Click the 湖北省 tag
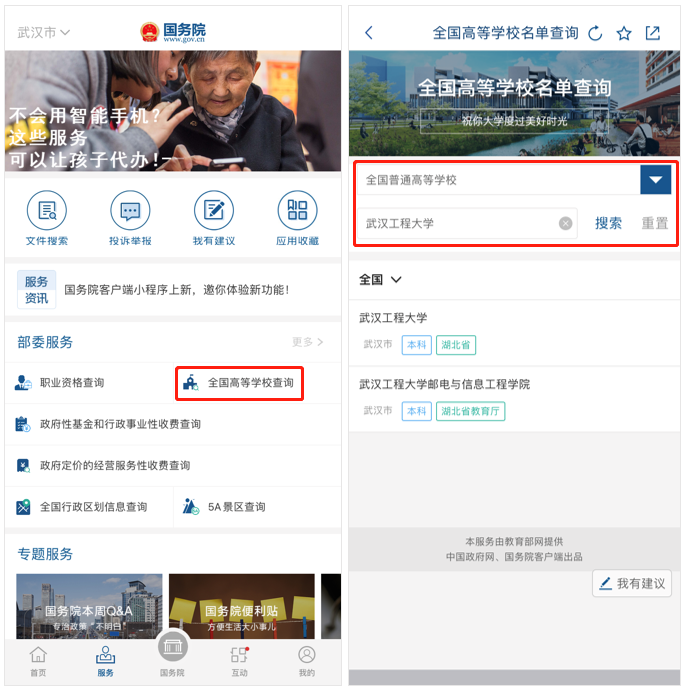The image size is (686, 691). tap(456, 345)
